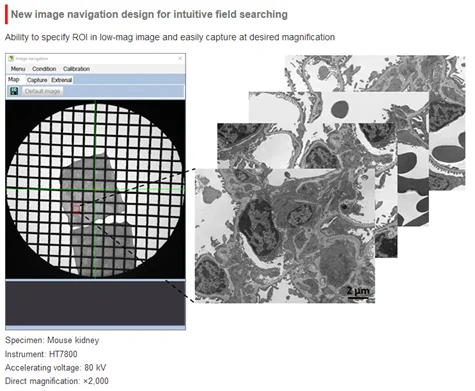
Task: Click the '2 µm' scale bar label
Action: click(358, 291)
